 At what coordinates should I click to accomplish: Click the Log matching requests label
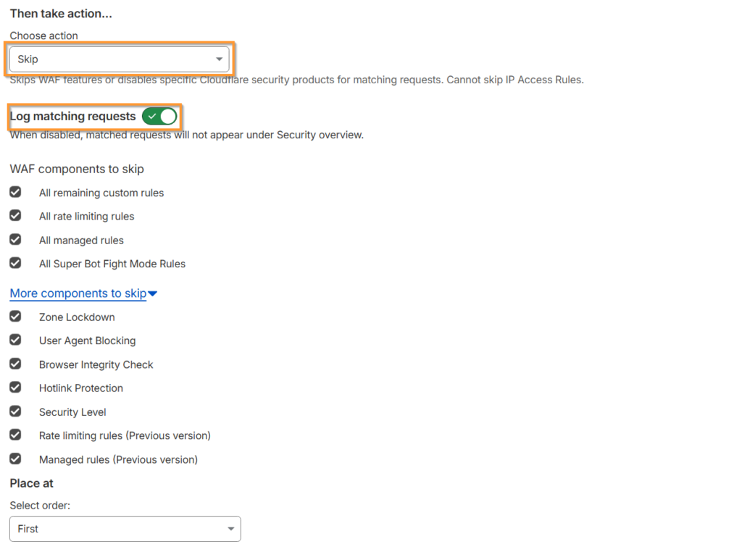[72, 116]
